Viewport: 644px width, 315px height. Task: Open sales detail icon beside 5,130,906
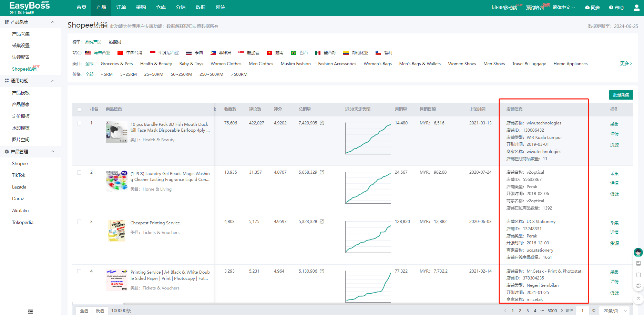click(322, 271)
